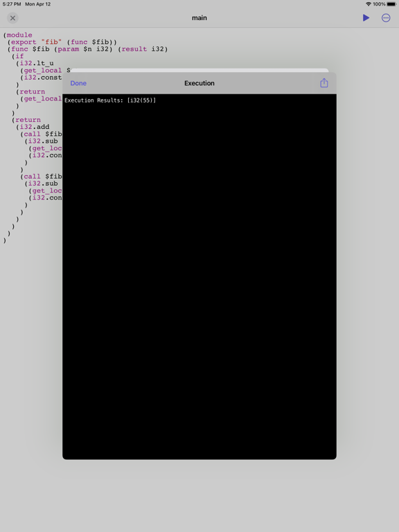Click the func $fib param line

tap(87, 49)
